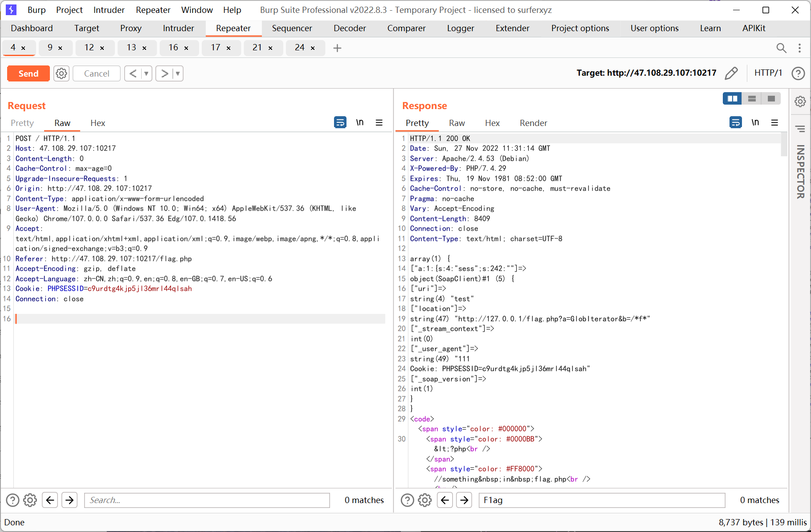Click the Cancel button

tap(97, 73)
